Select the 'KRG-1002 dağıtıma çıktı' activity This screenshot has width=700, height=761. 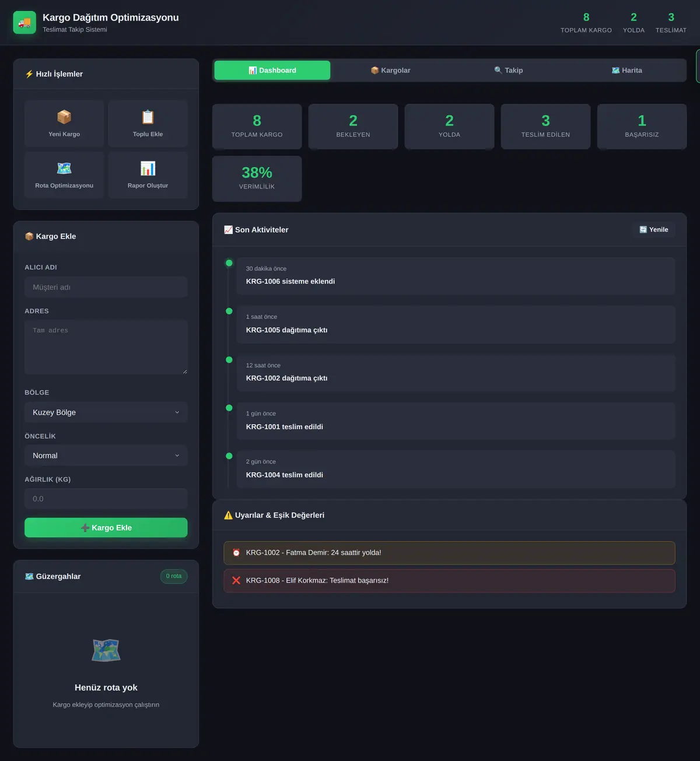click(x=456, y=373)
